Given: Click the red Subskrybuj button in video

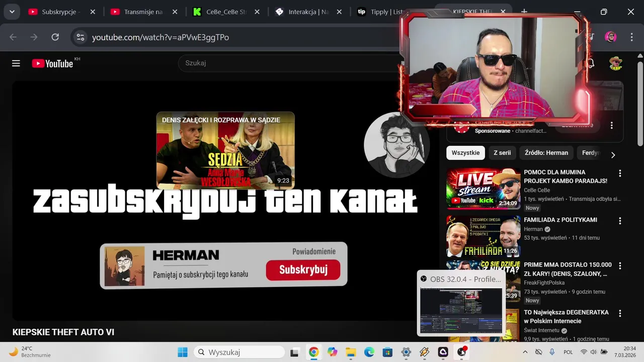Looking at the screenshot, I should pos(303,270).
